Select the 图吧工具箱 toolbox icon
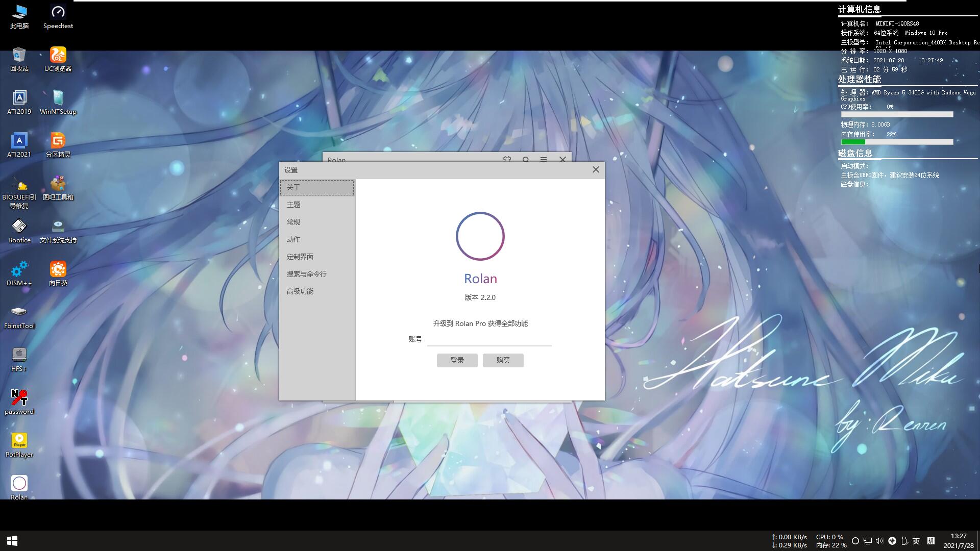 58,188
